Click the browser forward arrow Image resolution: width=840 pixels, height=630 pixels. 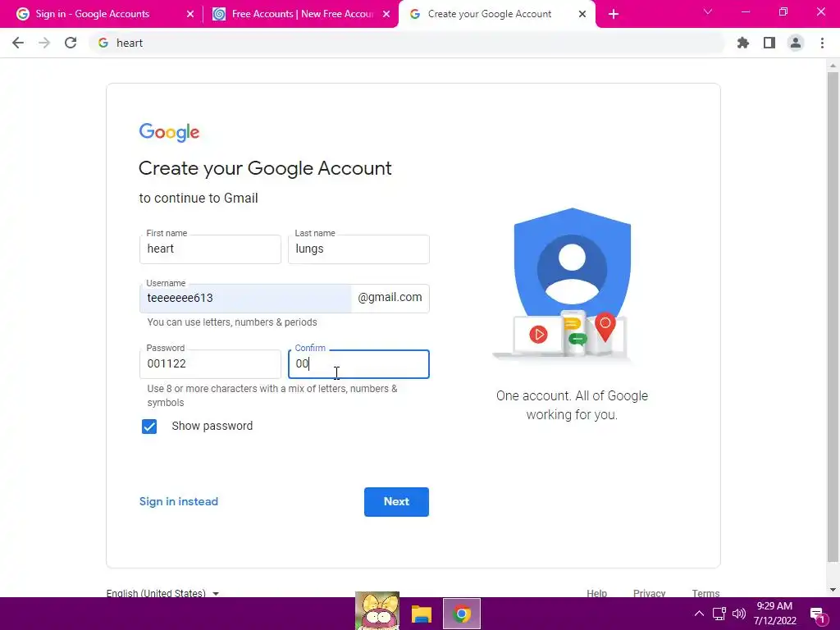pyautogui.click(x=44, y=43)
